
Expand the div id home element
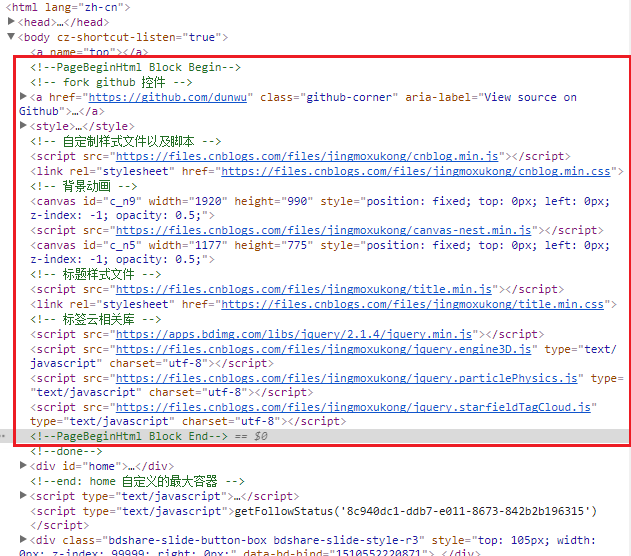tap(23, 465)
